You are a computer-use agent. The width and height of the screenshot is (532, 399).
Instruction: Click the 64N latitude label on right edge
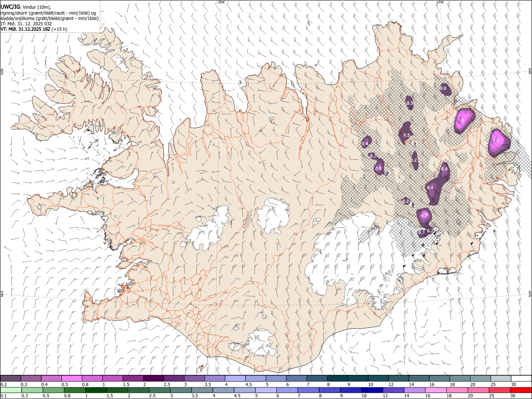point(530,293)
